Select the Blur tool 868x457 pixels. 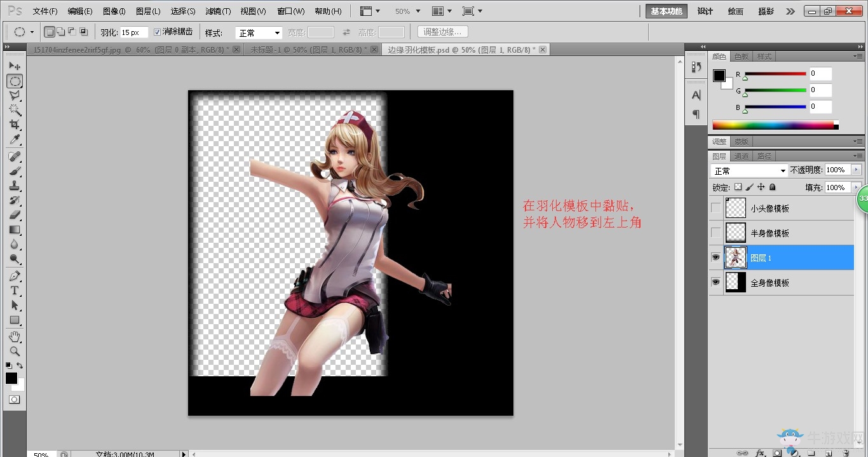[15, 244]
